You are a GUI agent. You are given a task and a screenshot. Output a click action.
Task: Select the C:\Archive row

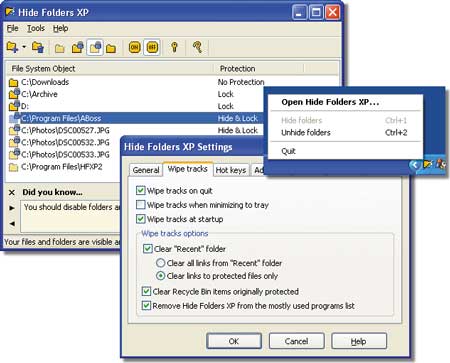[x=135, y=94]
